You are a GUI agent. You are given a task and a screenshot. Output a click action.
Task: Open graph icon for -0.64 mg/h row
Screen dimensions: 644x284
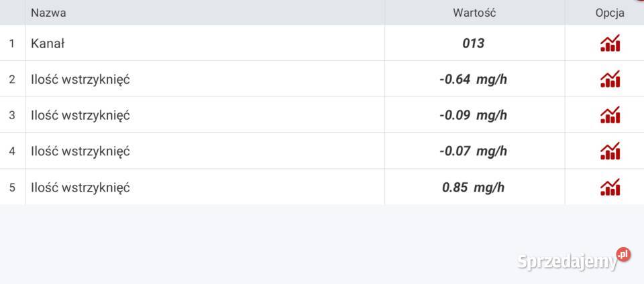610,79
